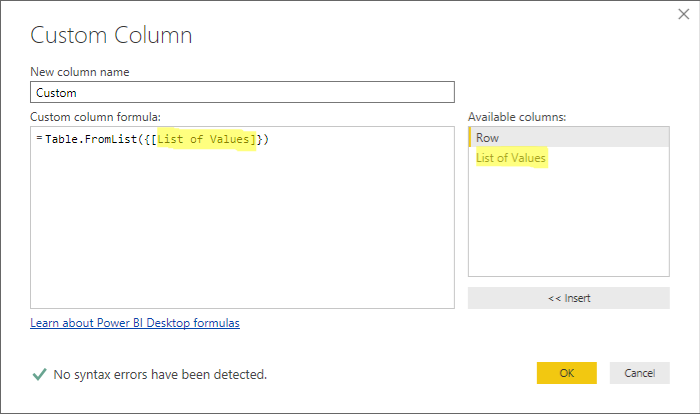Click the 'Custom column formula:' label
Image resolution: width=700 pixels, height=414 pixels.
click(x=95, y=117)
